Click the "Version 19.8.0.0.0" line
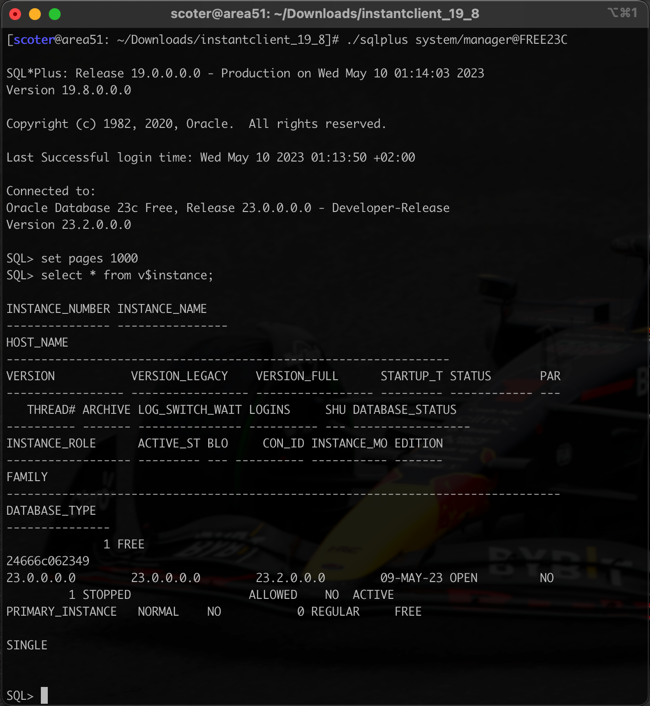This screenshot has width=650, height=706. (69, 90)
